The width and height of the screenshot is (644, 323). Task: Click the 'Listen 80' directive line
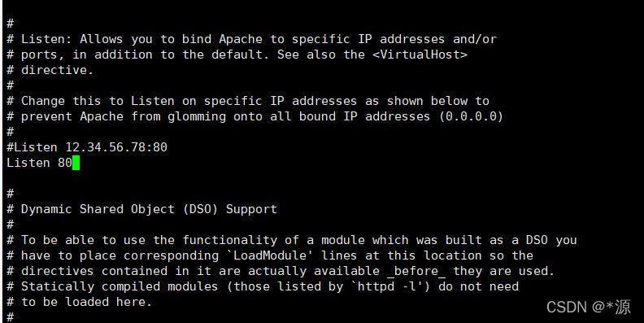click(x=40, y=163)
